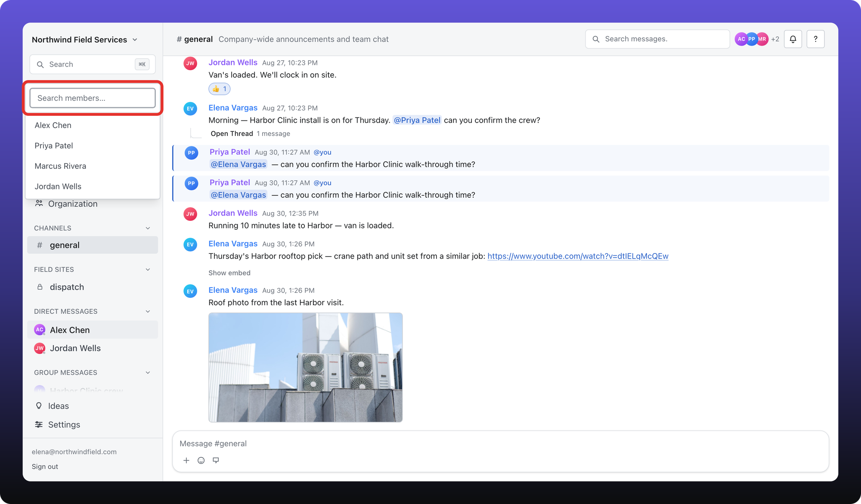This screenshot has width=861, height=504.
Task: Open the Northwind Field Services workspace dropdown
Action: point(85,40)
